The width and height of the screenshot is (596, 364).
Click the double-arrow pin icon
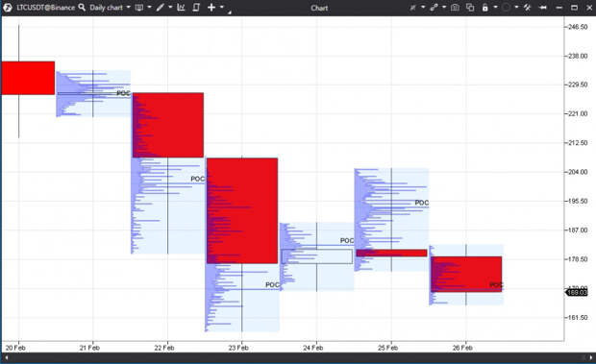click(543, 8)
